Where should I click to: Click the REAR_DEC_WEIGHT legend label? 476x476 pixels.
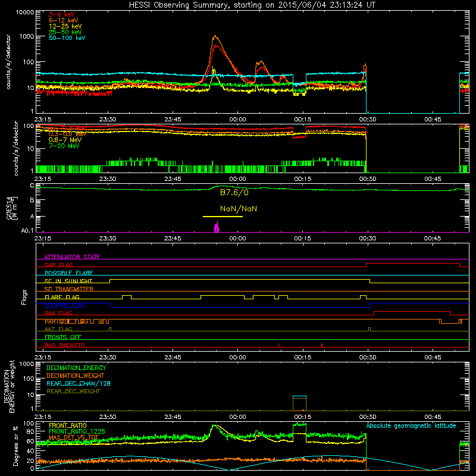tap(73, 392)
